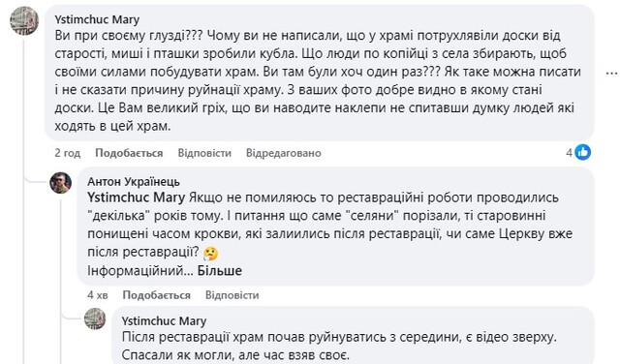Open Антон Українець profile name link
This screenshot has width=620, height=364.
pyautogui.click(x=134, y=181)
